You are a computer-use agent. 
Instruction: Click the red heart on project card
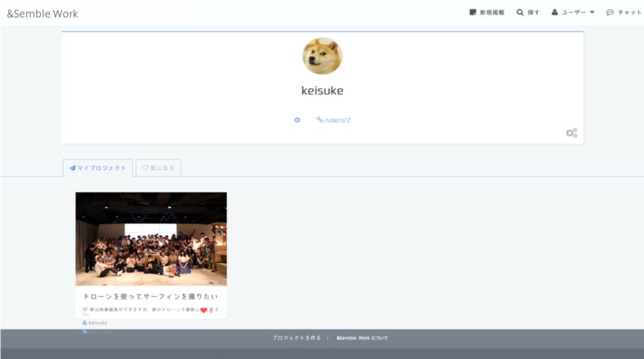pos(204,310)
